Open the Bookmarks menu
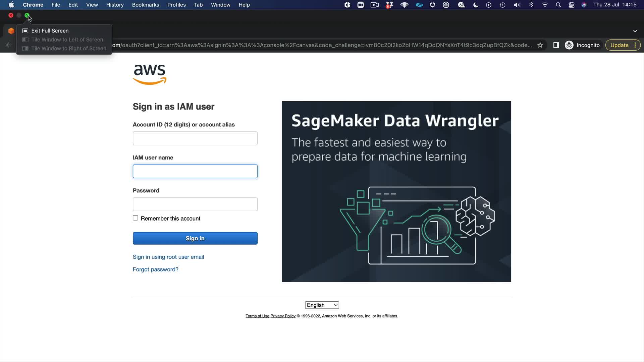 (x=145, y=5)
